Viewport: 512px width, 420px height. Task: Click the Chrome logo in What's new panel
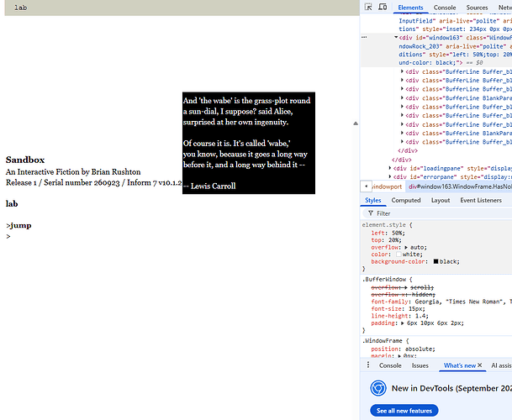(378, 388)
